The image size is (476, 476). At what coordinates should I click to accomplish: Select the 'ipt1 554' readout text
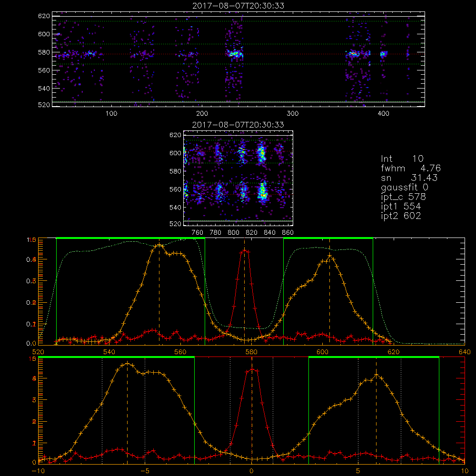pyautogui.click(x=401, y=207)
